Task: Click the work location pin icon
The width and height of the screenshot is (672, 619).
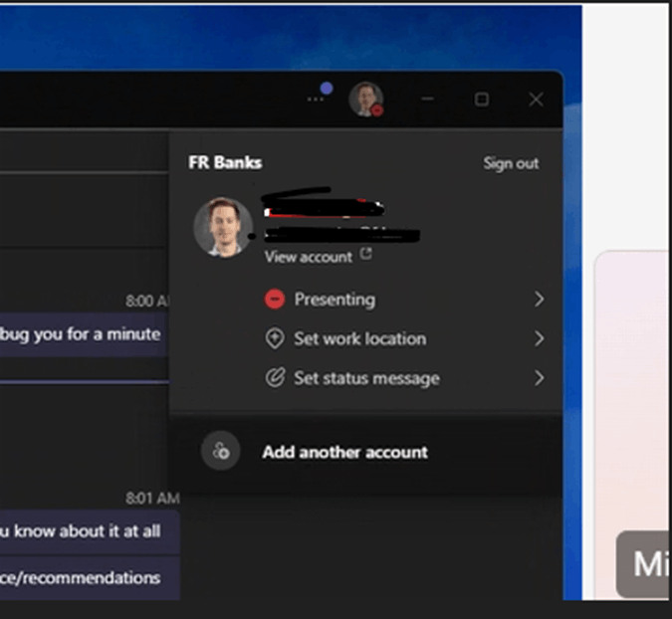Action: pyautogui.click(x=275, y=338)
